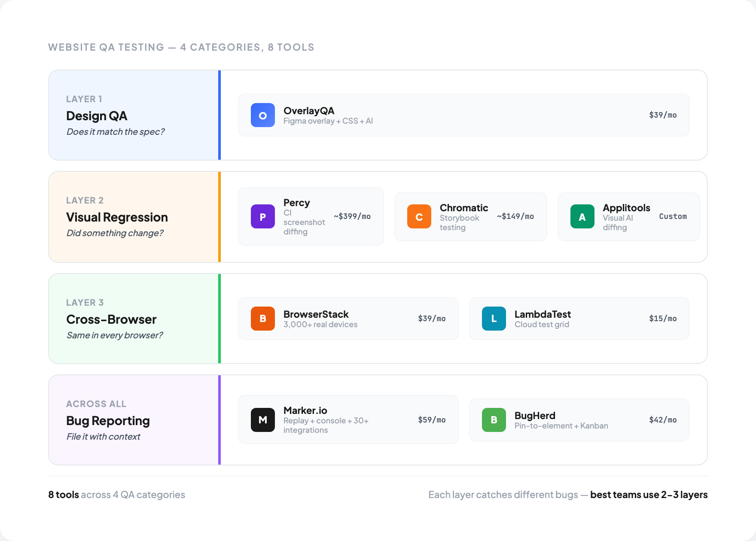Click BrowserStack's $39/mo price
The width and height of the screenshot is (756, 541).
pos(432,319)
